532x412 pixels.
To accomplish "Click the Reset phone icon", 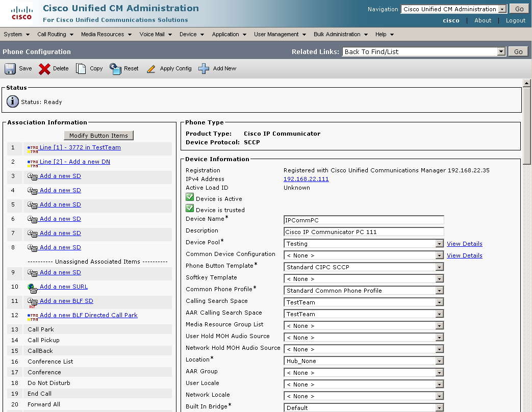I will 115,69.
